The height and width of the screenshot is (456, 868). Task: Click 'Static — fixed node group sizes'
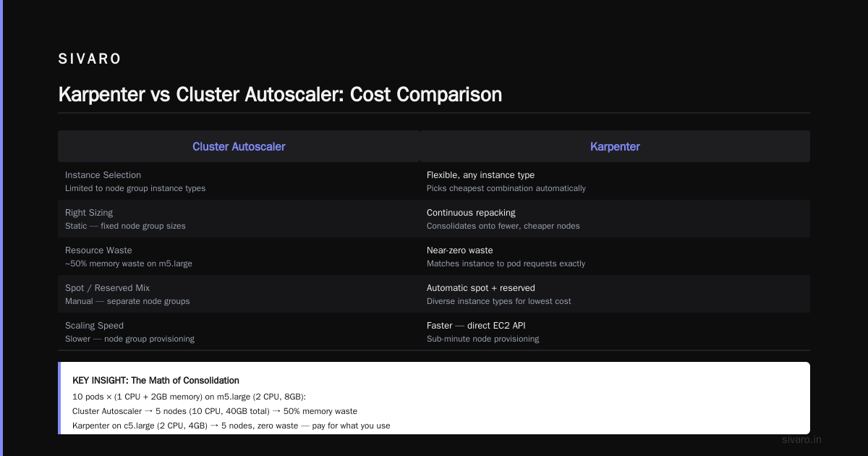coord(125,226)
